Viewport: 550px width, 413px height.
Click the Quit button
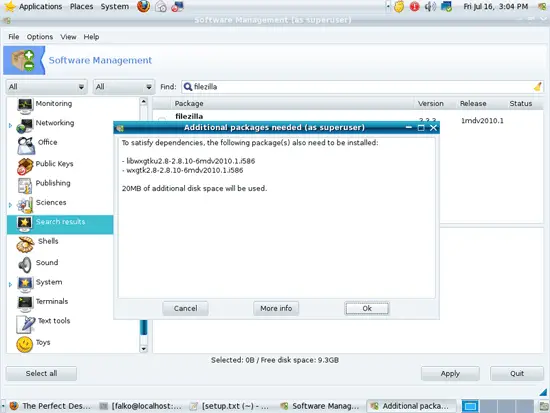point(517,374)
